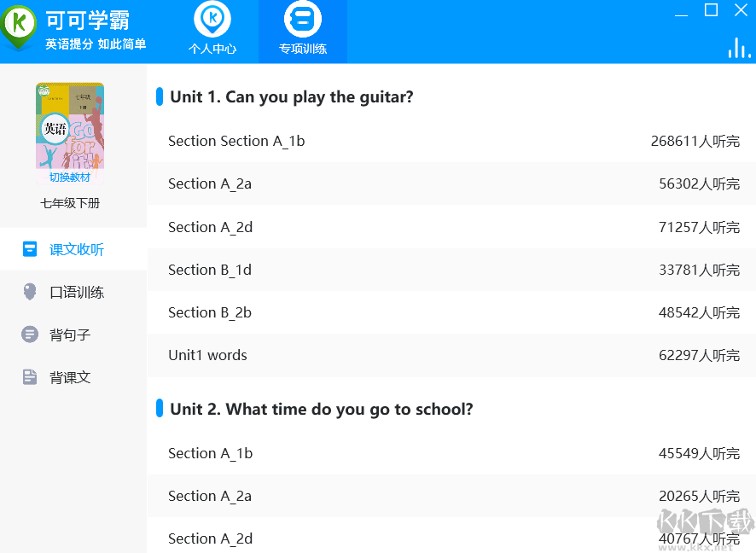Click the 七年级下册 textbook title
This screenshot has height=553, width=756.
click(x=69, y=203)
